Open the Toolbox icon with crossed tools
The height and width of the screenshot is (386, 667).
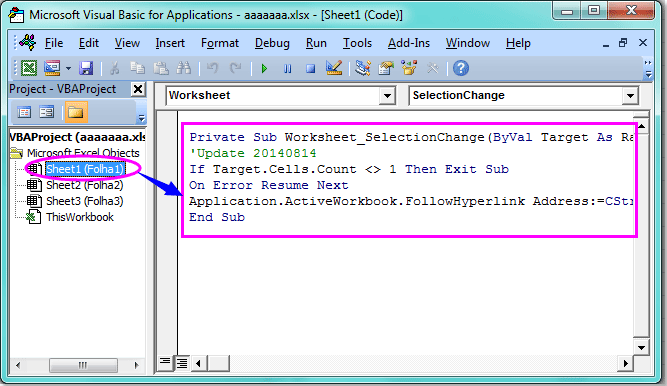(x=433, y=68)
